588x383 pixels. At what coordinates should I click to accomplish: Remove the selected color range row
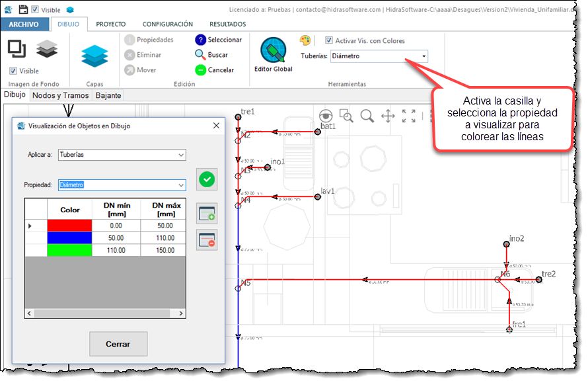(x=207, y=239)
